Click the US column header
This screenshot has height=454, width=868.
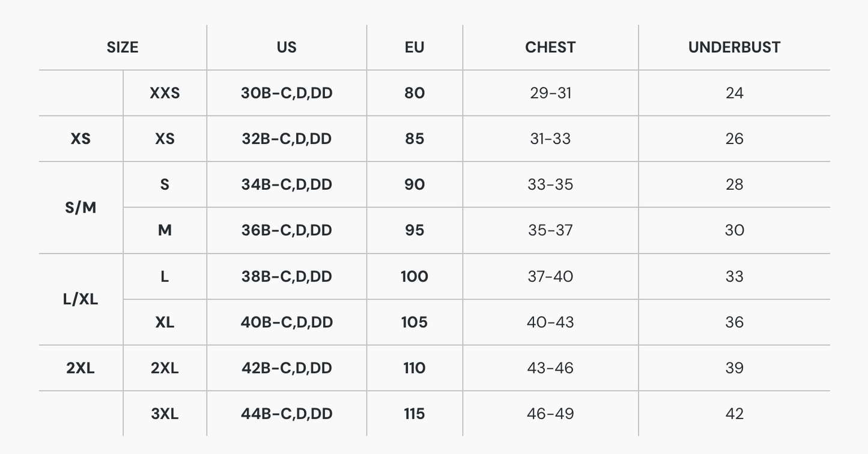(287, 47)
